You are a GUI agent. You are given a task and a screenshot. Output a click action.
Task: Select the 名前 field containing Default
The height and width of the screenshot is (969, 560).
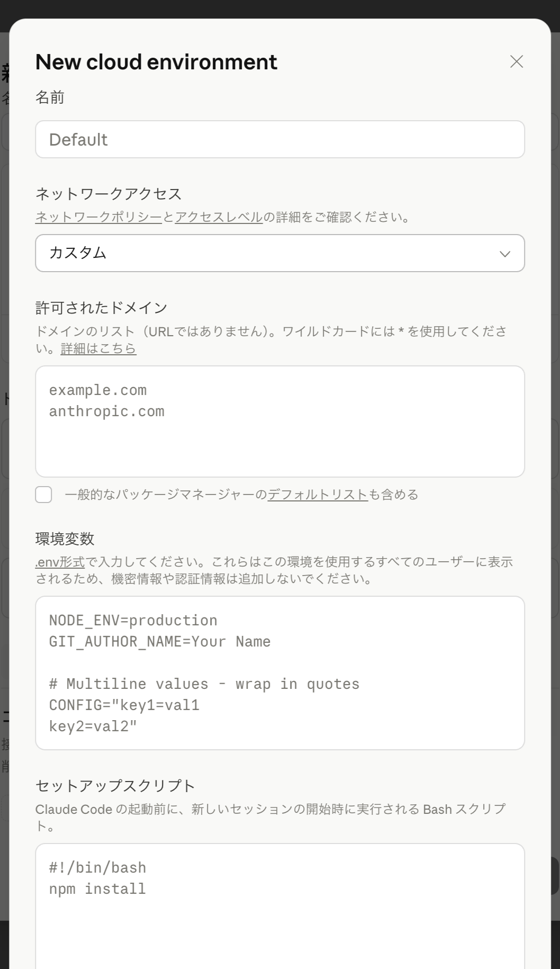click(279, 139)
